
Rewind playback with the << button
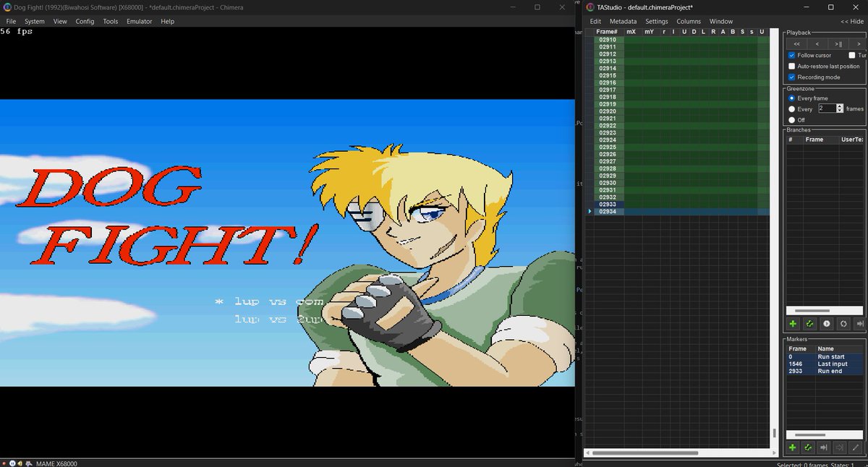pyautogui.click(x=796, y=43)
